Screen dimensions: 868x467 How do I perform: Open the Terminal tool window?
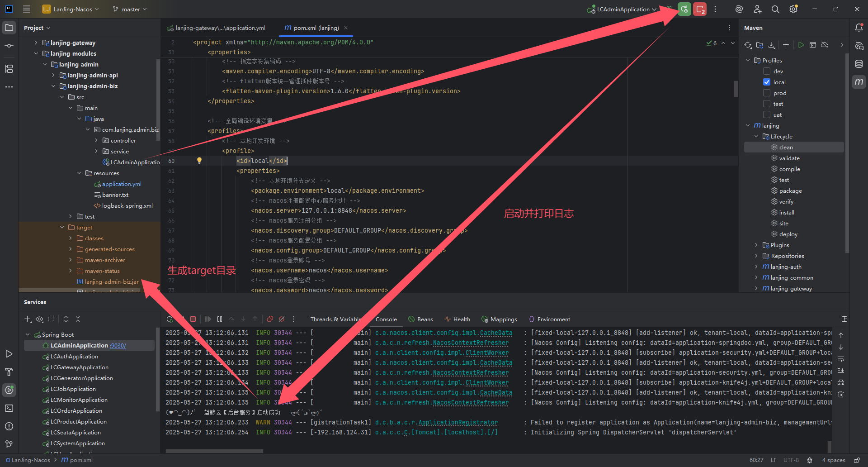[9, 408]
